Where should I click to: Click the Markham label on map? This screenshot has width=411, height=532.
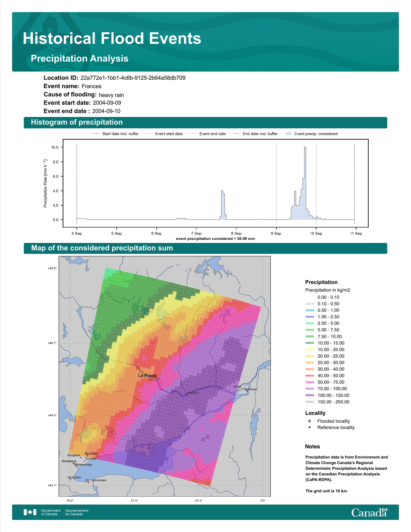(91, 453)
